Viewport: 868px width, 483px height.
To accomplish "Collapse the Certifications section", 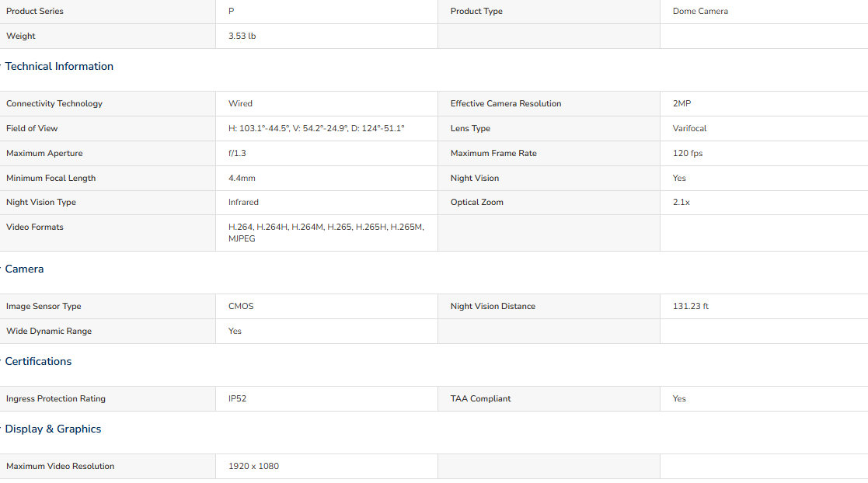I will pos(38,362).
